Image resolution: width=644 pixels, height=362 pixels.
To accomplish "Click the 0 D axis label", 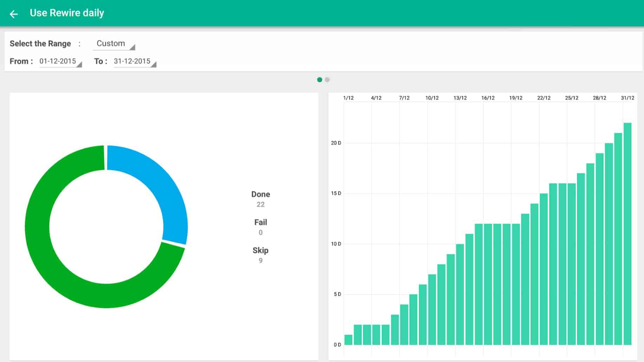I will coord(337,345).
